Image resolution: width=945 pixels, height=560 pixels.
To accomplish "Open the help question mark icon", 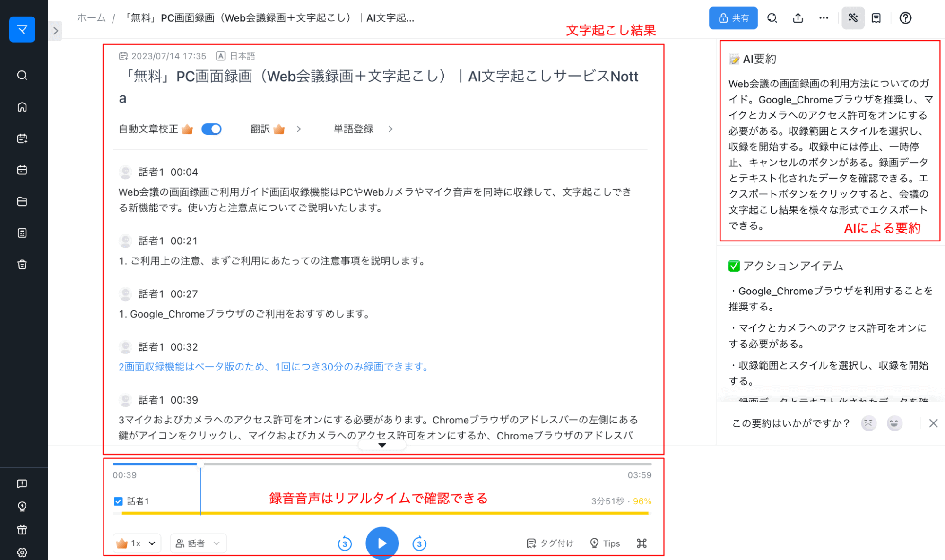I will (x=905, y=18).
